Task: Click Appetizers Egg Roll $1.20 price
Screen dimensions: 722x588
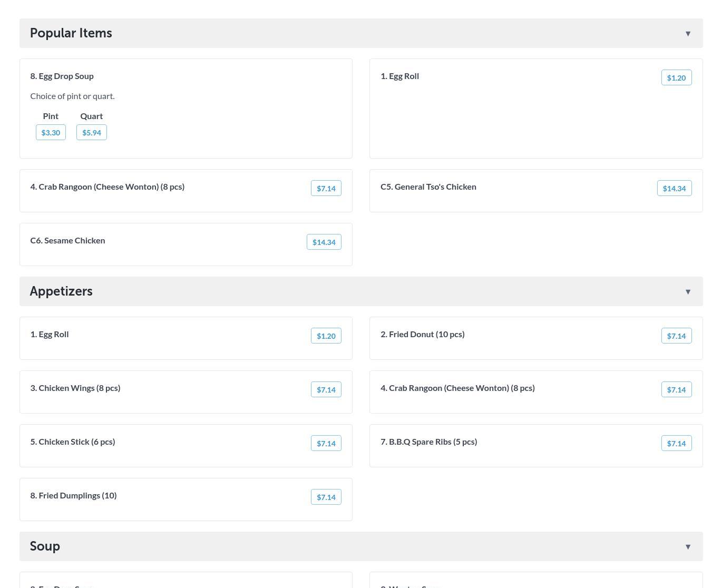Action: pyautogui.click(x=326, y=336)
